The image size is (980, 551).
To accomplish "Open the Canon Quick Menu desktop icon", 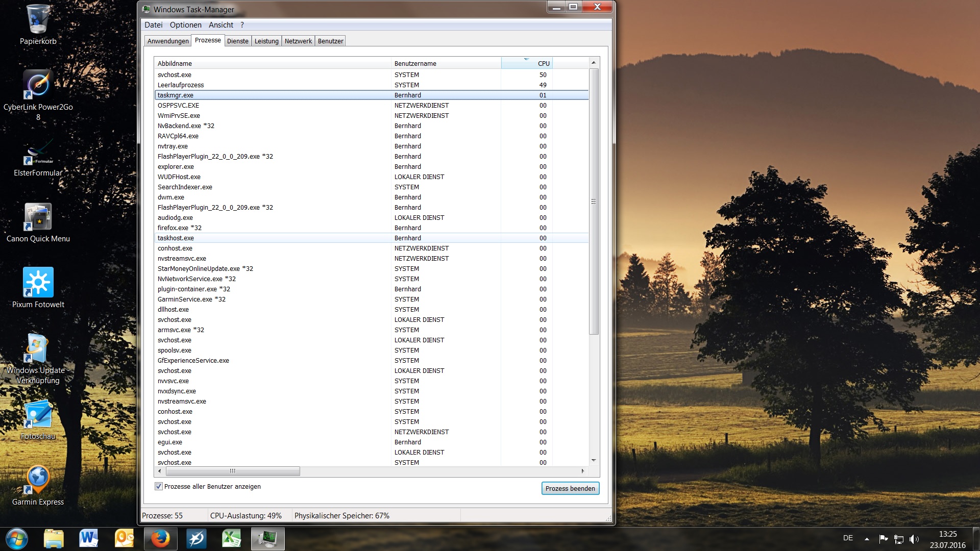I will [38, 217].
